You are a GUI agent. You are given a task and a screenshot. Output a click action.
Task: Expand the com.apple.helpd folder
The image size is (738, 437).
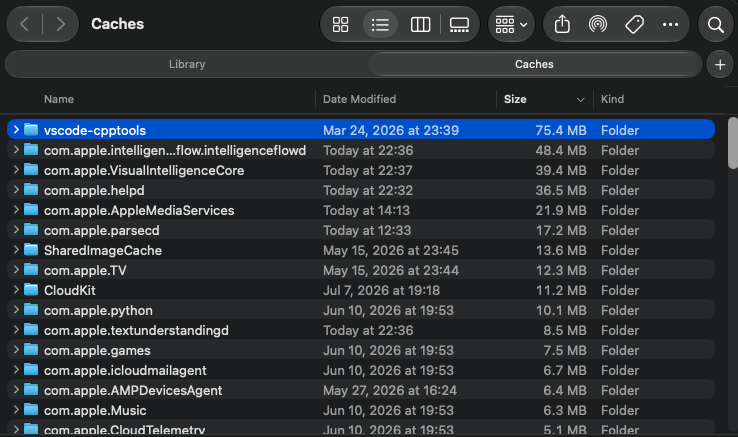pyautogui.click(x=16, y=190)
